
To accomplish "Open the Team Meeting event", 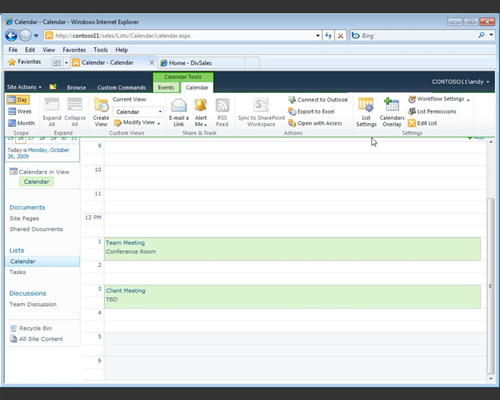I will coord(125,243).
